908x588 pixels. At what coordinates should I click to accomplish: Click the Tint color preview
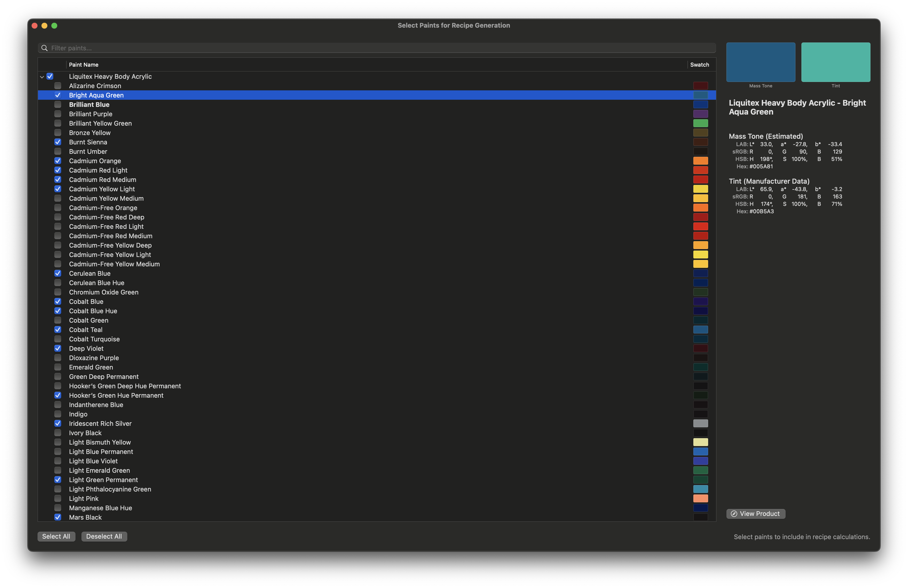836,62
